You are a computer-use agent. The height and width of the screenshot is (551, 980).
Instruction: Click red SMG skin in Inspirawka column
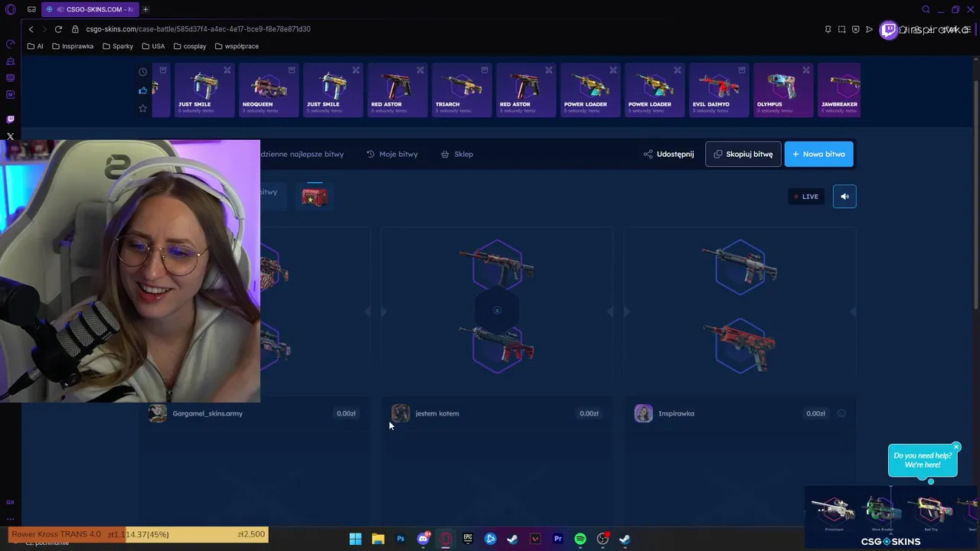pyautogui.click(x=740, y=346)
